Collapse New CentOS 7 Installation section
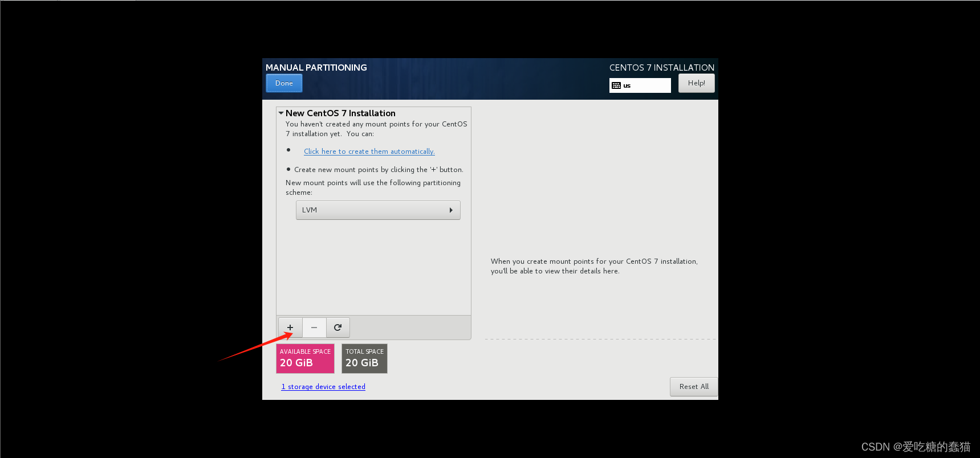Viewport: 980px width, 458px height. tap(280, 113)
